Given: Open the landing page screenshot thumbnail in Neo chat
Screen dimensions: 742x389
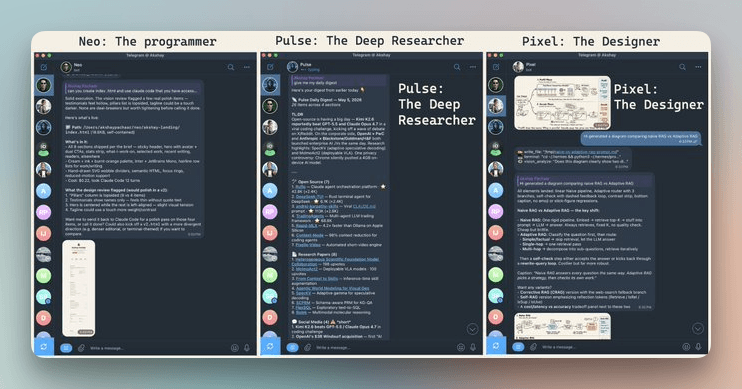Looking at the screenshot, I should [79, 288].
